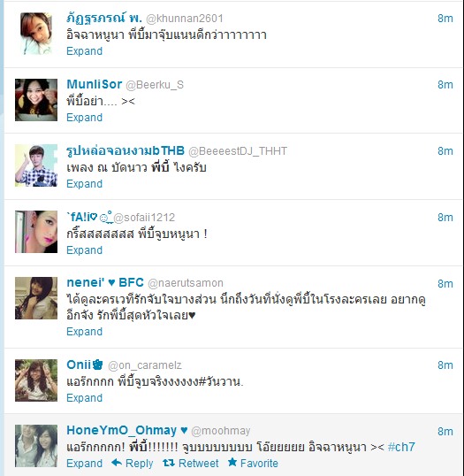Open the @moohmay profile avatar
The image size is (464, 476).
click(36, 446)
